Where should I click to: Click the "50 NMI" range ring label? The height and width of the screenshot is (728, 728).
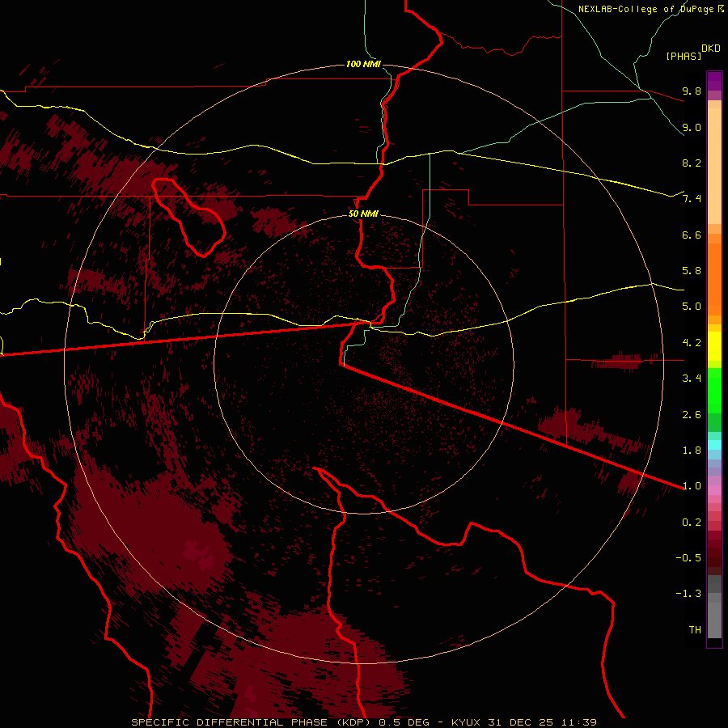coord(363,214)
